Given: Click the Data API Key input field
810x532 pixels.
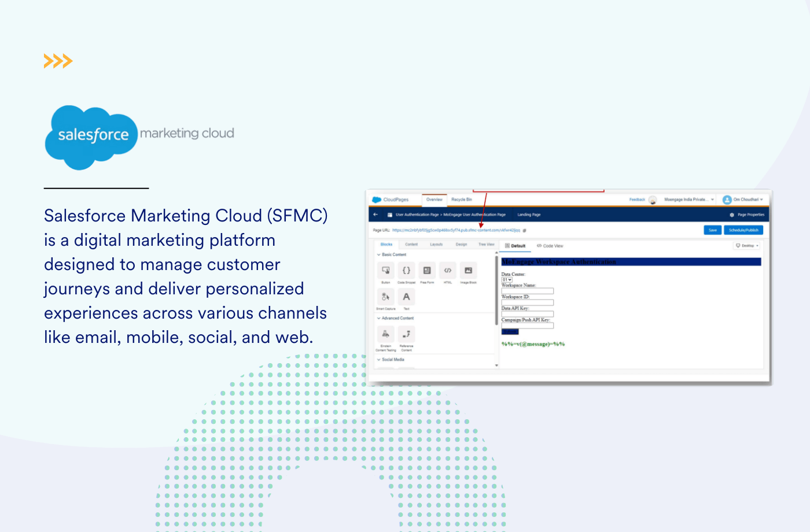Looking at the screenshot, I should [528, 314].
